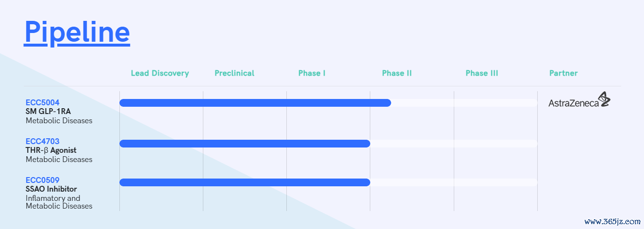Click the Phase III column header
This screenshot has width=644, height=229.
point(482,73)
